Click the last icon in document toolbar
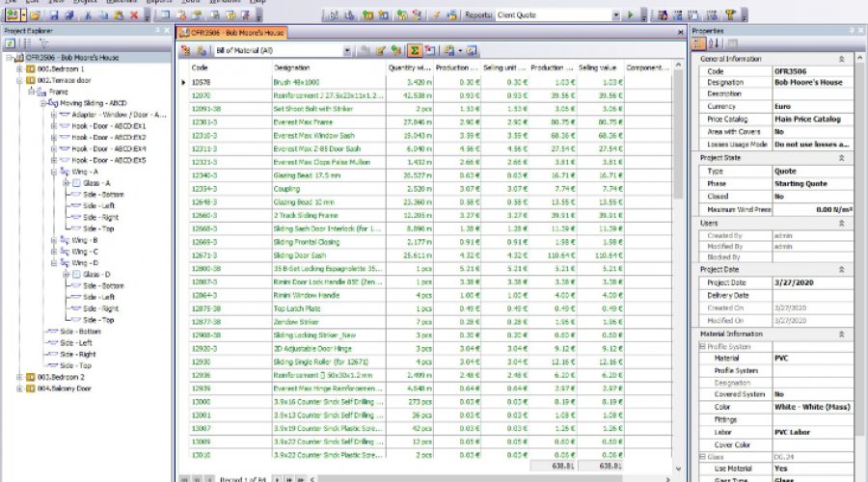Screen dimensions: 868x482 point(471,50)
